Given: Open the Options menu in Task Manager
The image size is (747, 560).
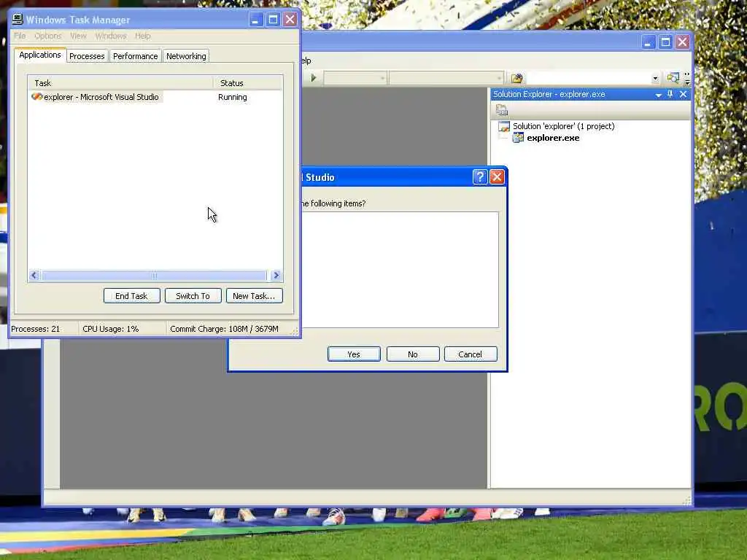Looking at the screenshot, I should [x=47, y=36].
